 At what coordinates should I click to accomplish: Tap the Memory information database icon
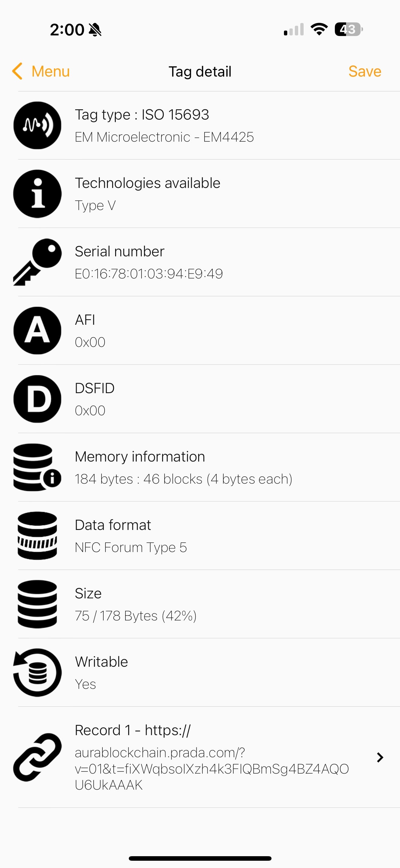pyautogui.click(x=38, y=467)
